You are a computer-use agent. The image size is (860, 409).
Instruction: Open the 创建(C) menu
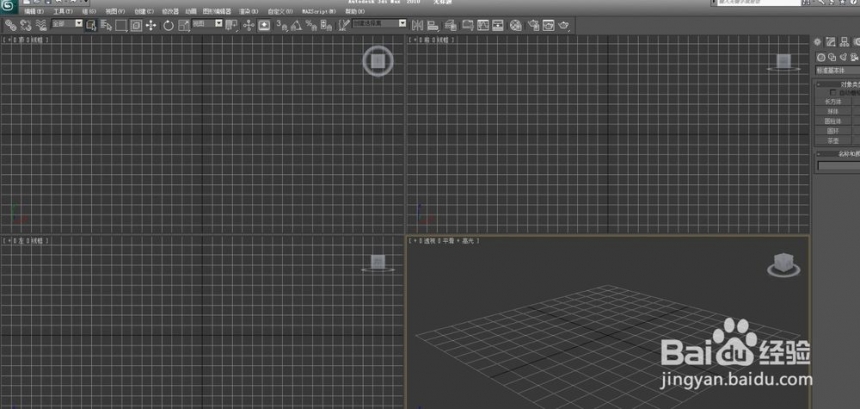(144, 11)
